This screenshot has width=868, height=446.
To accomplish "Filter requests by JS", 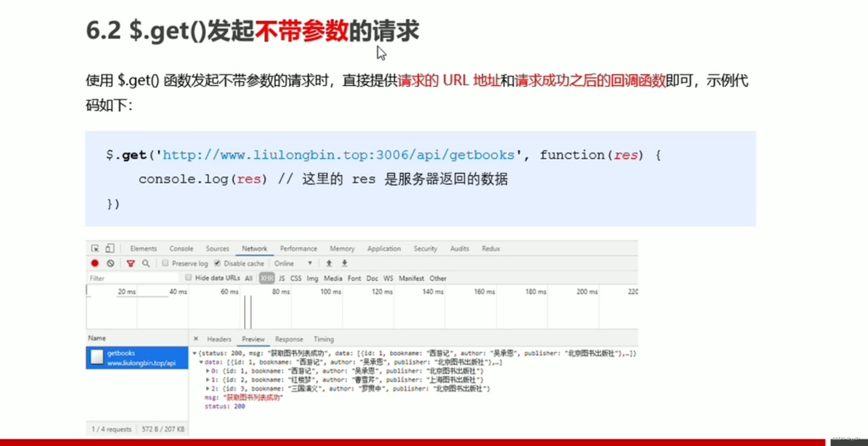I will [281, 278].
